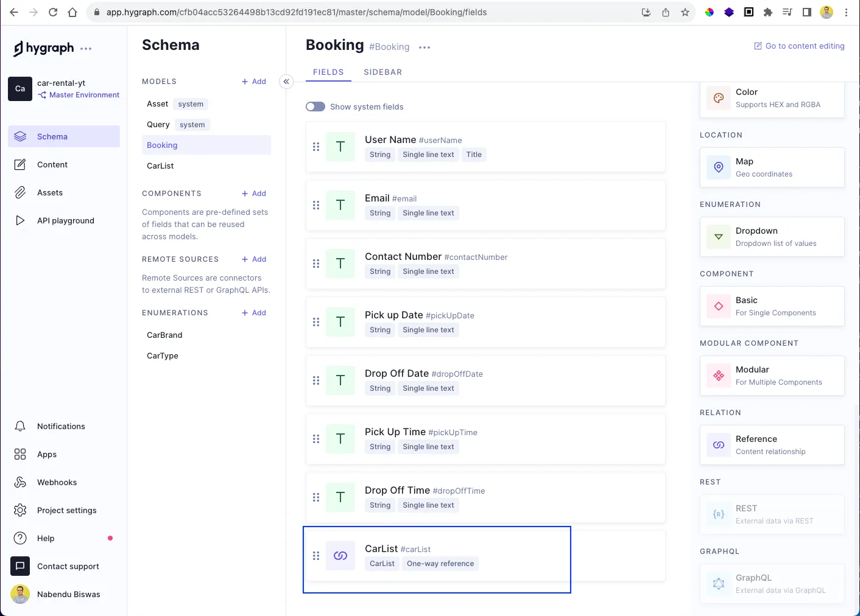Click Master Environment link
The width and height of the screenshot is (860, 616).
coord(79,95)
